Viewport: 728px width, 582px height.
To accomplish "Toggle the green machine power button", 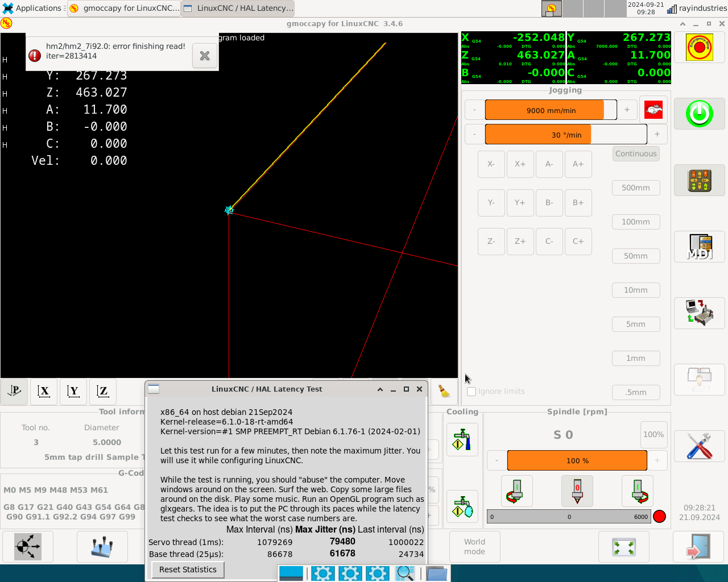I will [700, 113].
